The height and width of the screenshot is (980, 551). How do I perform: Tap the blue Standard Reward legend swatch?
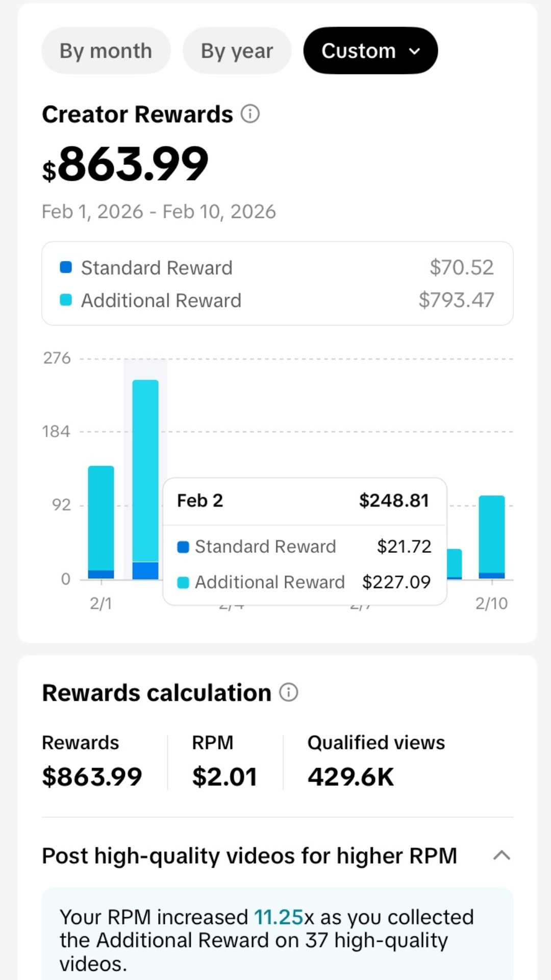tap(66, 267)
